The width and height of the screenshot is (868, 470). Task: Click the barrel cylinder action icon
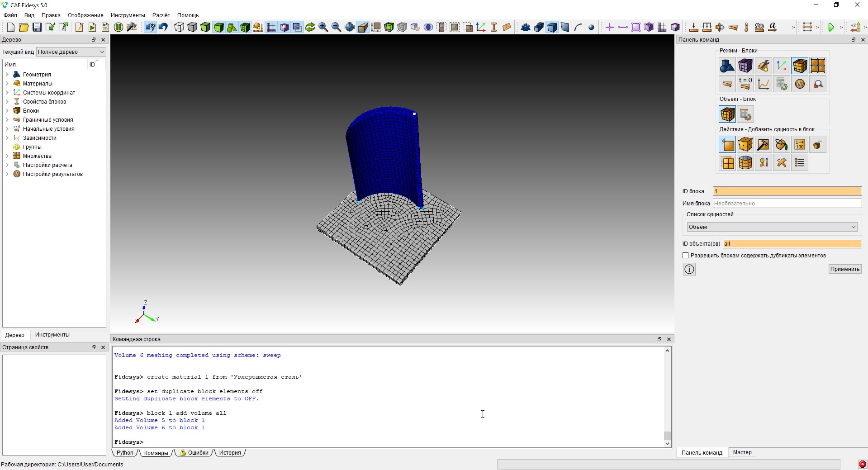(x=745, y=163)
